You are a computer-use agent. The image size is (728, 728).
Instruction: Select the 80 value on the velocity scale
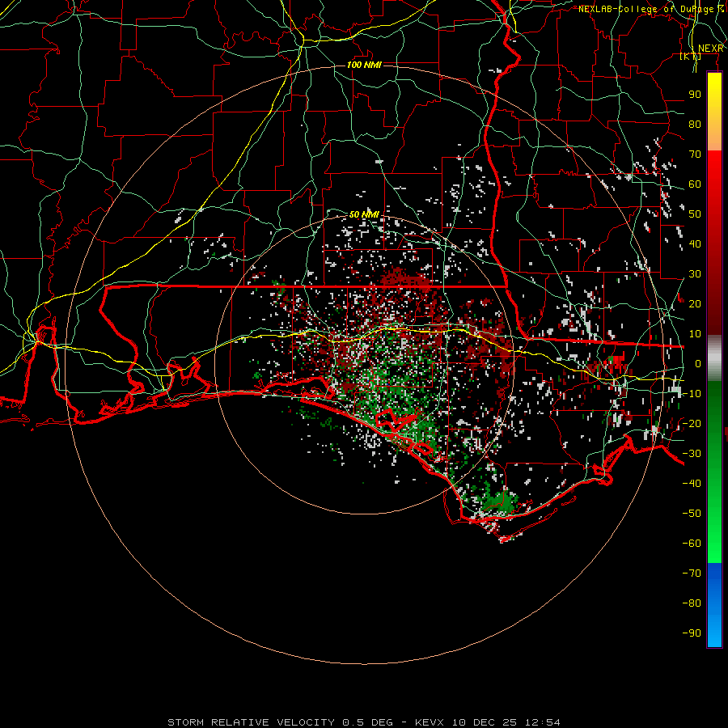(x=695, y=125)
